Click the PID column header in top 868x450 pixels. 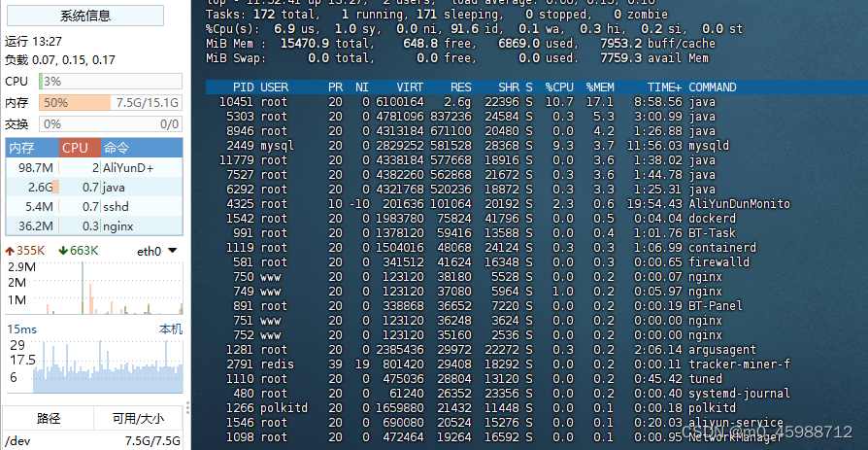click(243, 87)
